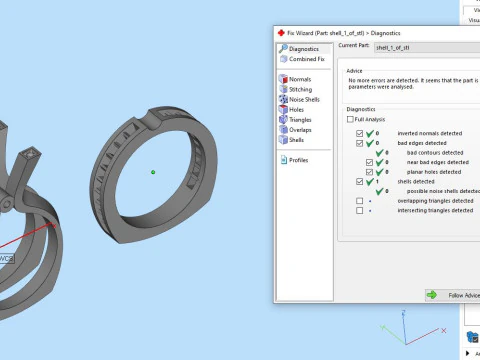Click the blue cubes icon in the right panel
Screen dimensions: 480x360
[472, 337]
